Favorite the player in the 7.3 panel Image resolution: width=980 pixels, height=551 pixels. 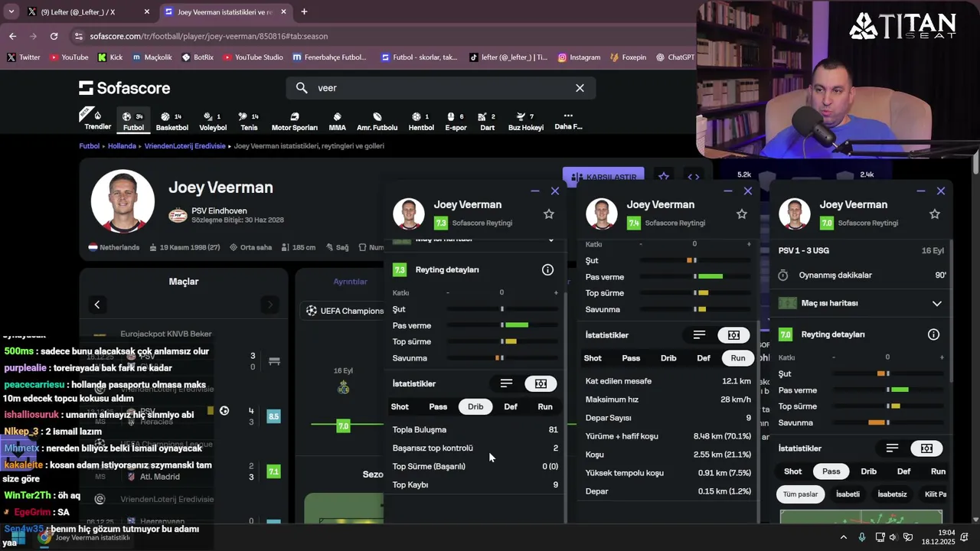[x=548, y=214]
